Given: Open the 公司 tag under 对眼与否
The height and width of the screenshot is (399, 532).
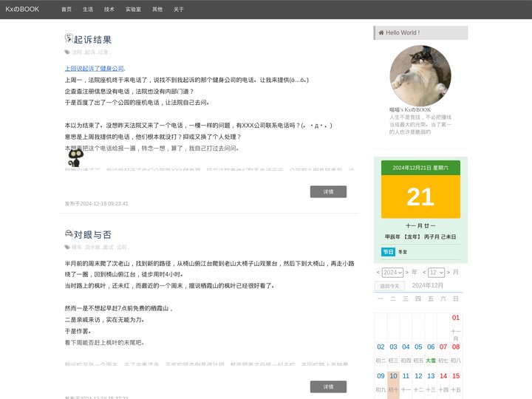Looking at the screenshot, I should (121, 247).
